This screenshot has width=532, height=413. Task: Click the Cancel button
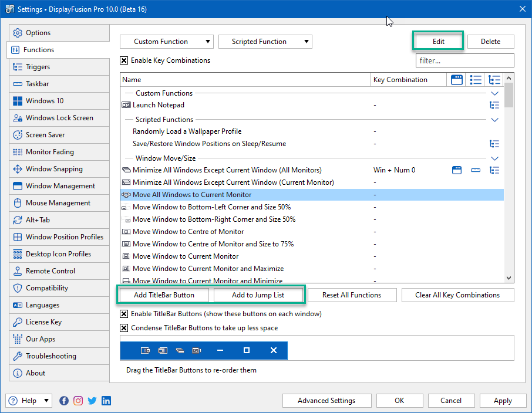(x=451, y=401)
